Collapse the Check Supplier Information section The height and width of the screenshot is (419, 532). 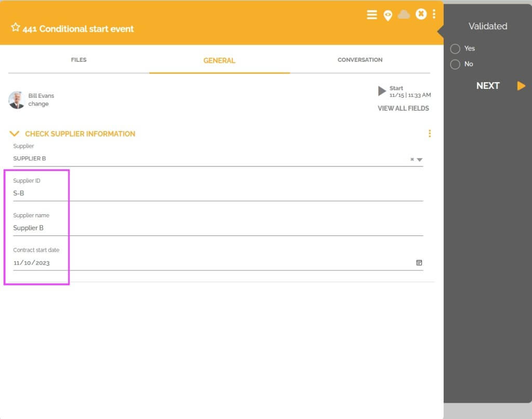click(x=15, y=134)
